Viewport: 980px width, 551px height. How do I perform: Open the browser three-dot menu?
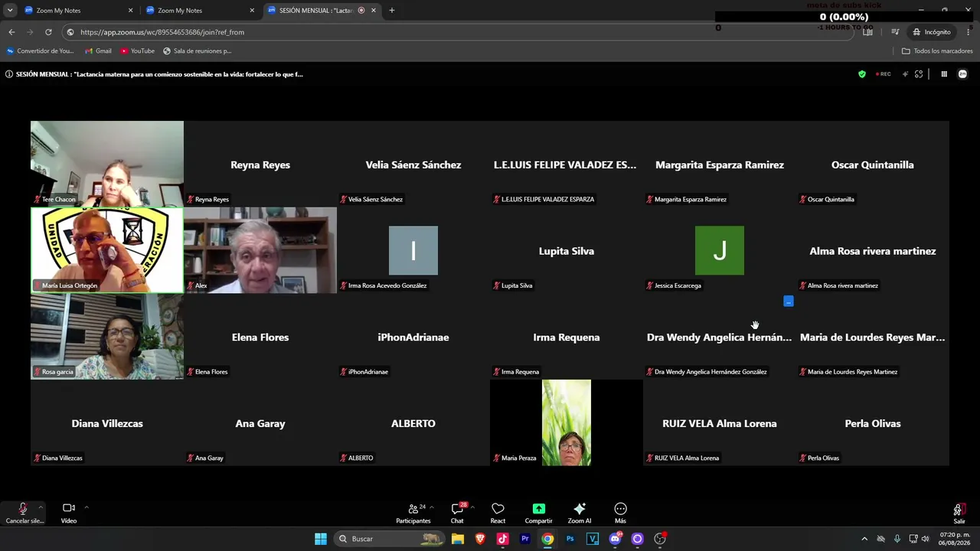tap(970, 32)
